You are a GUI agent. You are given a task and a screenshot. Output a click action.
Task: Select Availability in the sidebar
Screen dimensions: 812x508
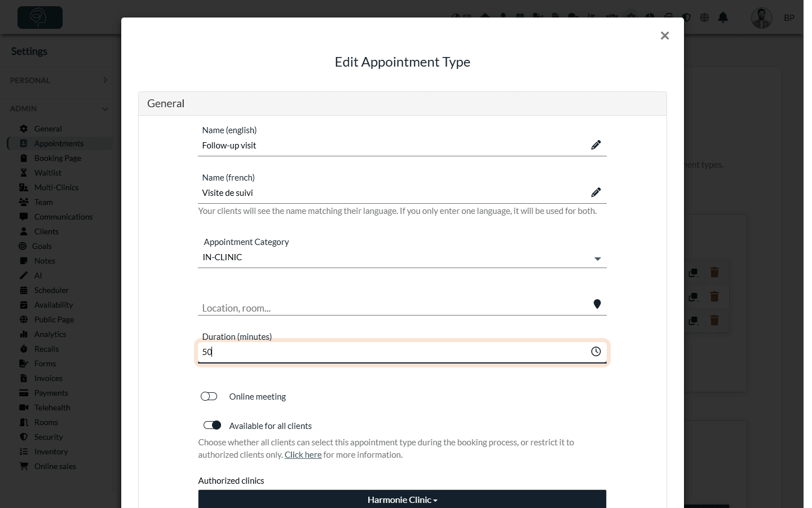click(x=54, y=305)
